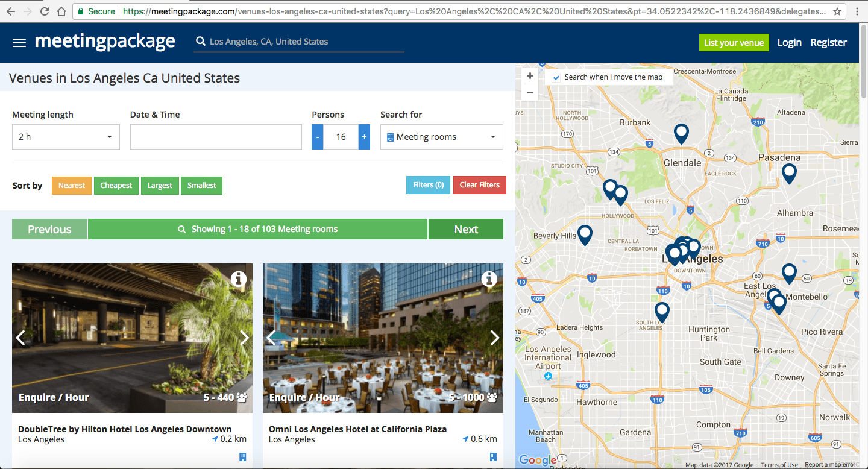This screenshot has width=868, height=469.
Task: Open the Register page
Action: tap(828, 42)
